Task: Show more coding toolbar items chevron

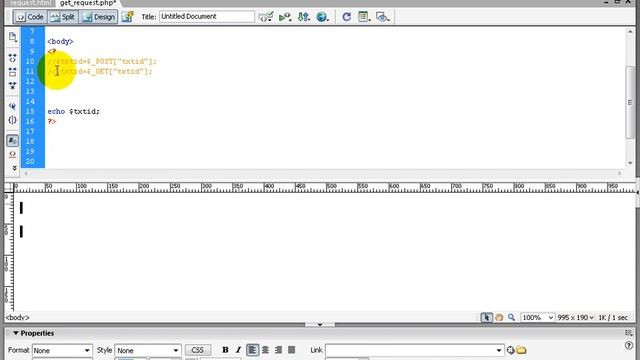Action: [14, 168]
